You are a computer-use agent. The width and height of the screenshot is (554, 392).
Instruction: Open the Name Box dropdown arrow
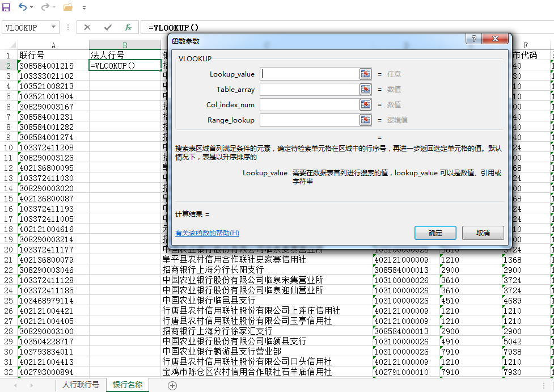coord(54,27)
